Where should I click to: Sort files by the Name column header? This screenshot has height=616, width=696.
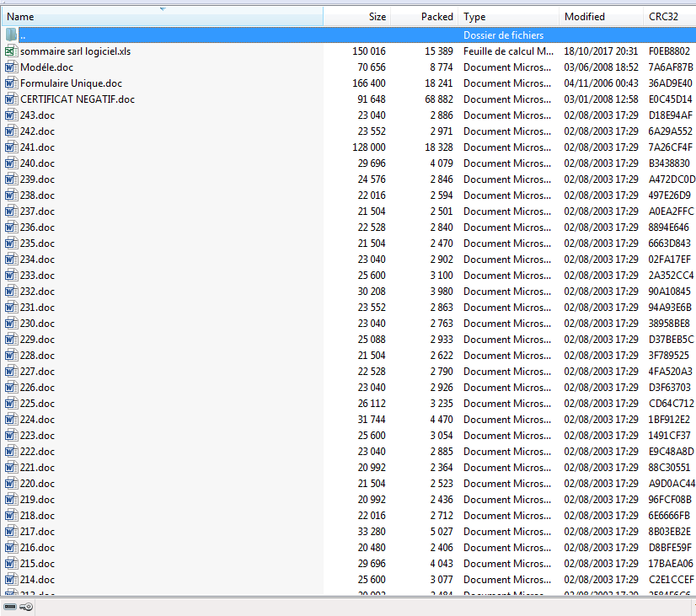[20, 17]
